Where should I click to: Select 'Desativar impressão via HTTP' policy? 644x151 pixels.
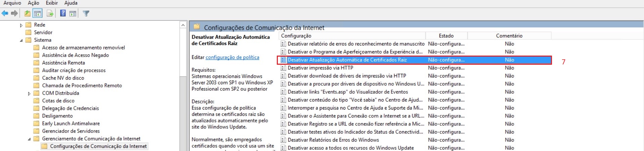(320, 68)
